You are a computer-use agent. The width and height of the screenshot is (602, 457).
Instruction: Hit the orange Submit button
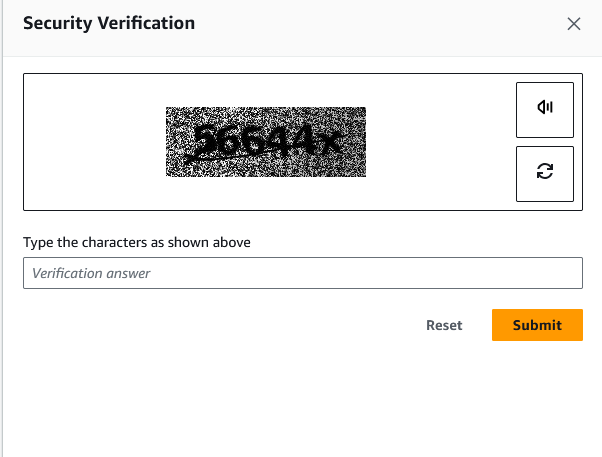538,325
